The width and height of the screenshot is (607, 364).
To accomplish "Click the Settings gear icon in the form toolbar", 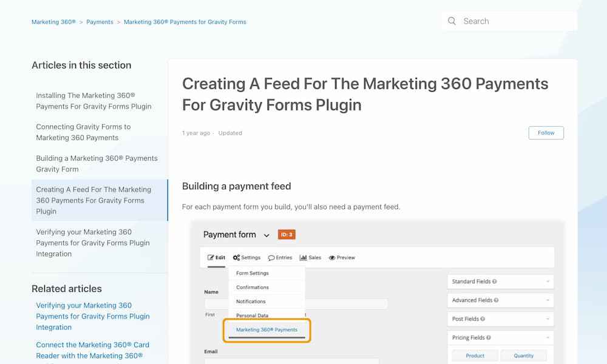I will (x=236, y=258).
